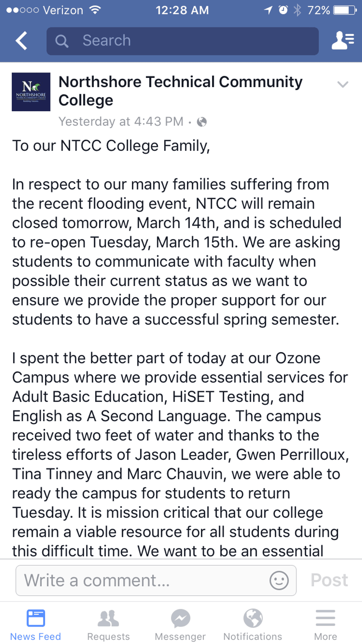Tap the public globe privacy icon
This screenshot has width=362, height=644.
tap(202, 122)
